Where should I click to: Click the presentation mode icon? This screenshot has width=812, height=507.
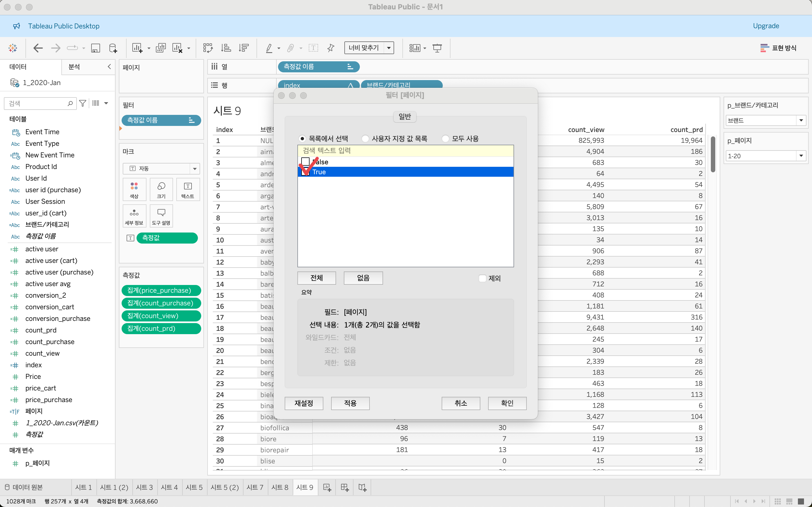[x=437, y=48]
